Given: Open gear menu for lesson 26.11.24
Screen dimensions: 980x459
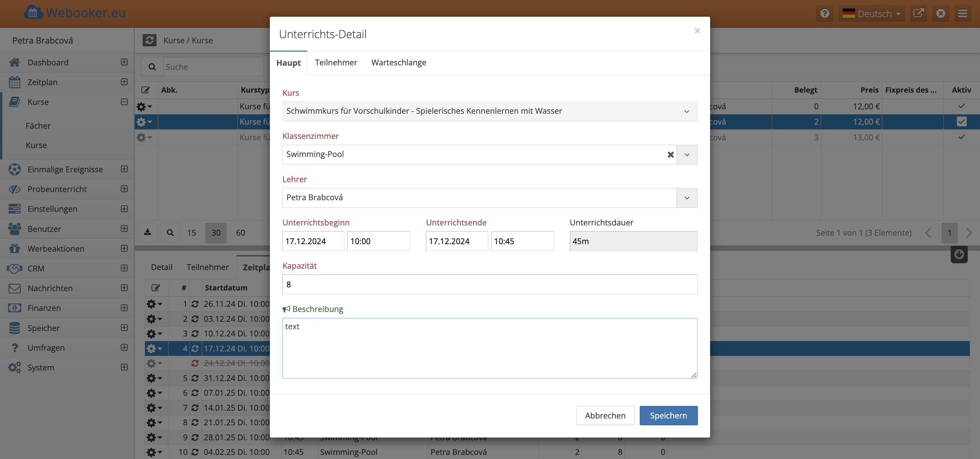Looking at the screenshot, I should point(154,304).
